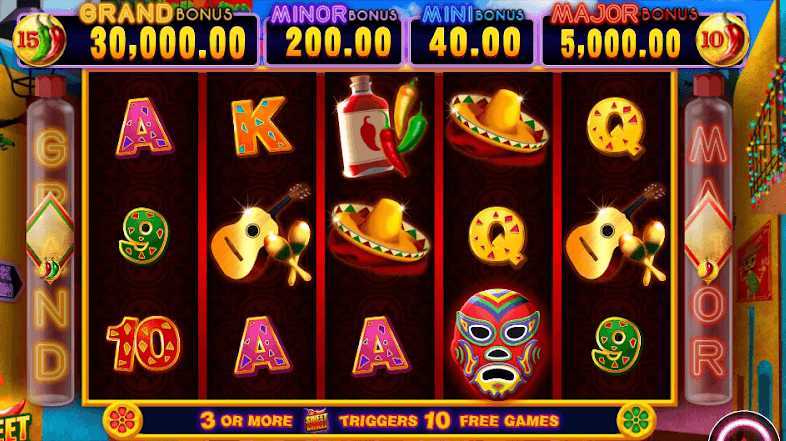Click the GRAND neon meter tube
This screenshot has height=441, width=786.
50,241
